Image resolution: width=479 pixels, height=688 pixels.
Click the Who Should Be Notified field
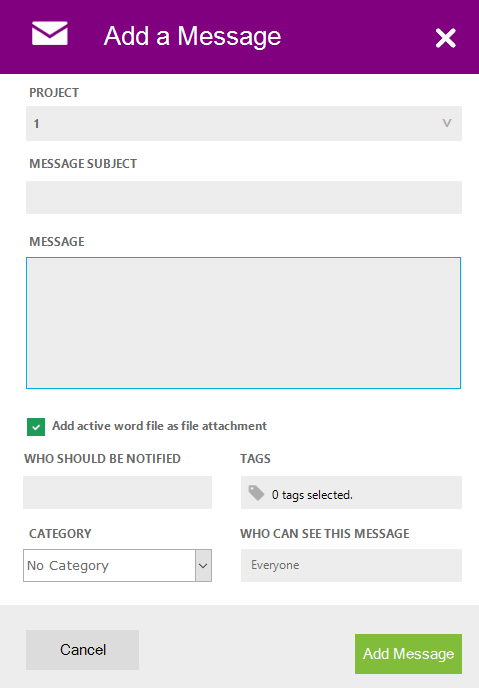(118, 492)
